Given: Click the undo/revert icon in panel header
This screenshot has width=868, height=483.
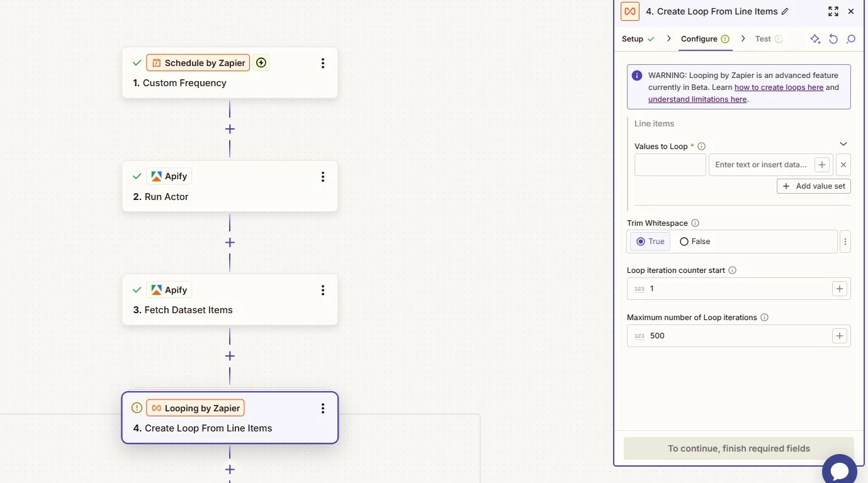Looking at the screenshot, I should pyautogui.click(x=833, y=39).
